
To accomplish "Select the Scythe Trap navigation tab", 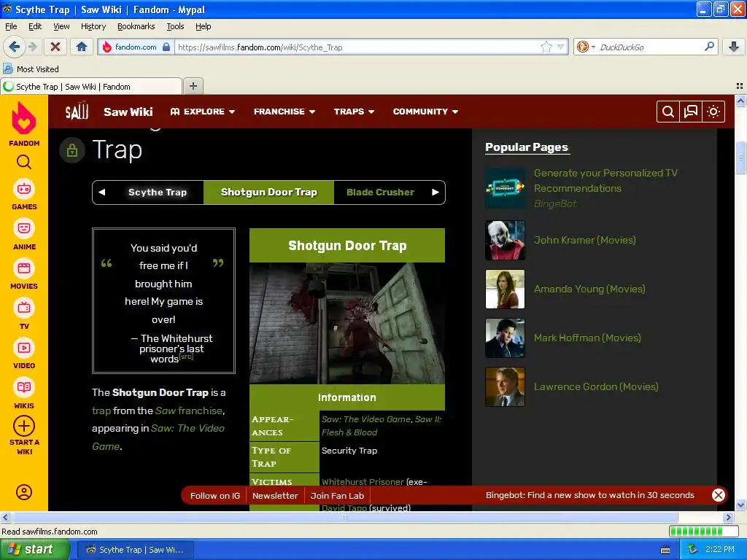I will [158, 192].
